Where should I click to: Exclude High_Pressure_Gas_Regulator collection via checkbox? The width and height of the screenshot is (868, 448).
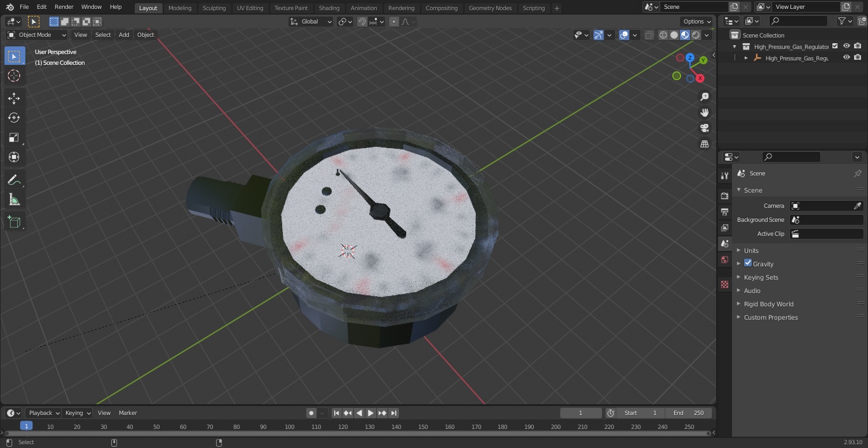pos(835,46)
